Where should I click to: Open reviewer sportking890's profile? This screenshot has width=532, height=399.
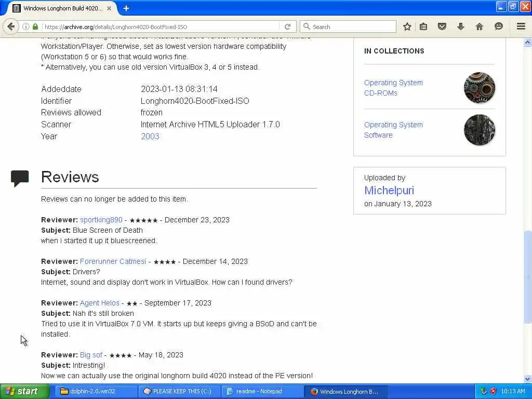point(101,220)
